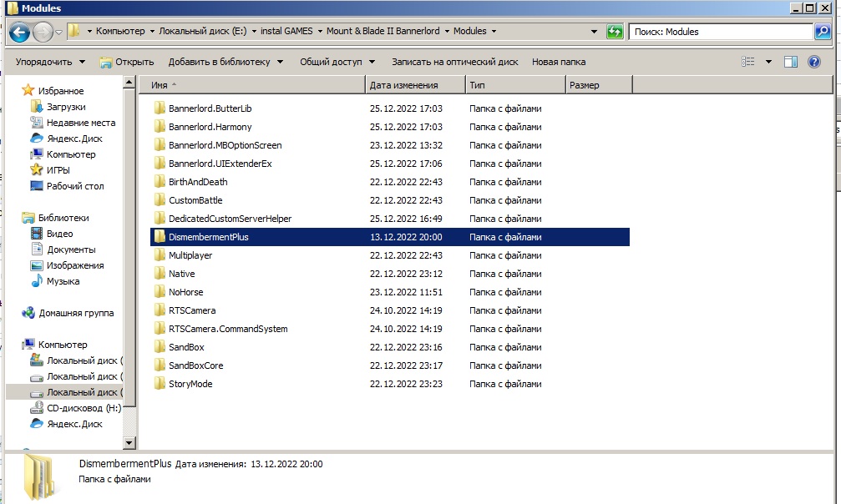Viewport: 841px width, 504px height.
Task: Click navigation pane scrollbar down arrow
Action: point(129,443)
